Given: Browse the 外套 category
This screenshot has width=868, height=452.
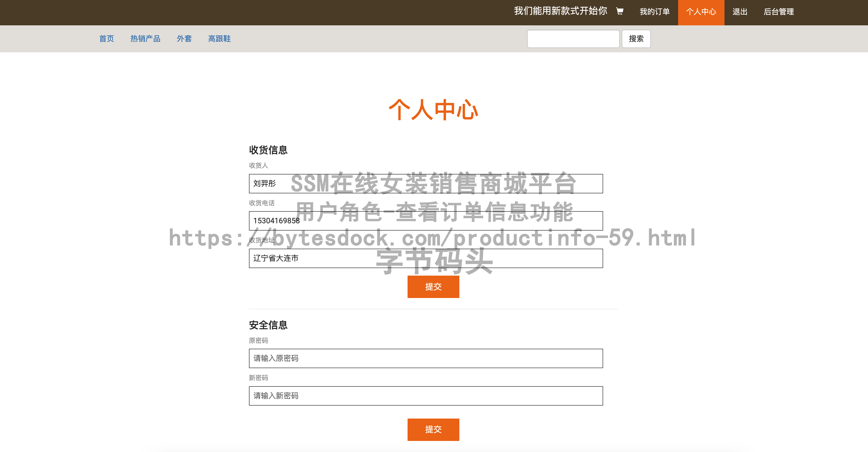Looking at the screenshot, I should point(184,39).
